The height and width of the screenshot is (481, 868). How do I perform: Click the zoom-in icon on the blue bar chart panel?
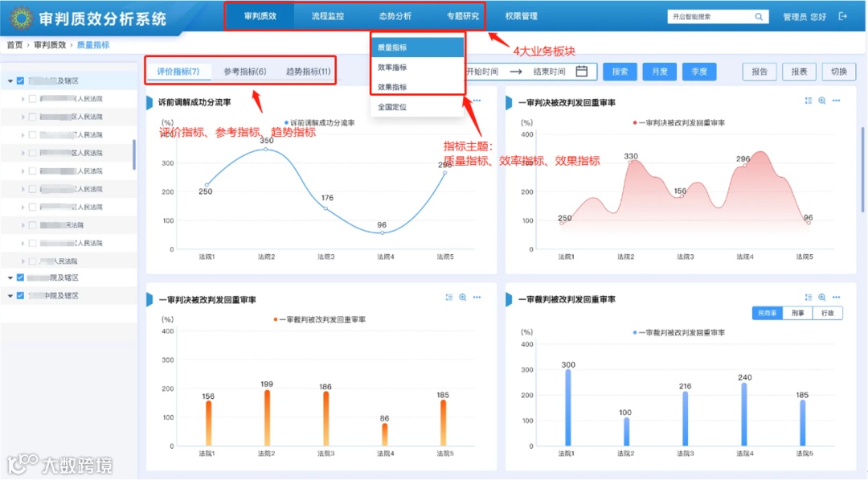[x=822, y=298]
